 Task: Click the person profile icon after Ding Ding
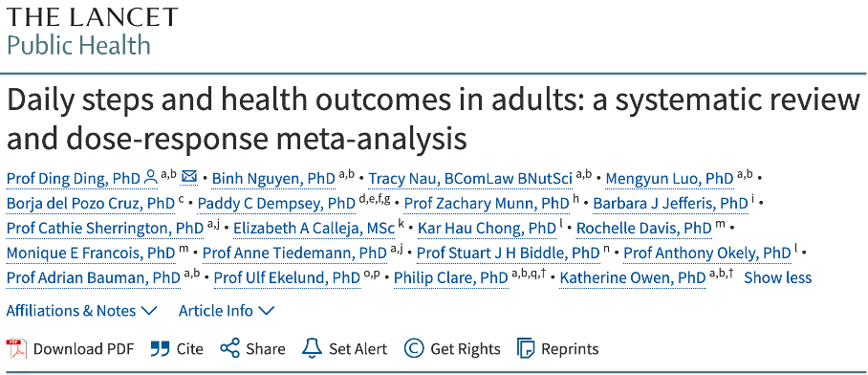tap(150, 178)
